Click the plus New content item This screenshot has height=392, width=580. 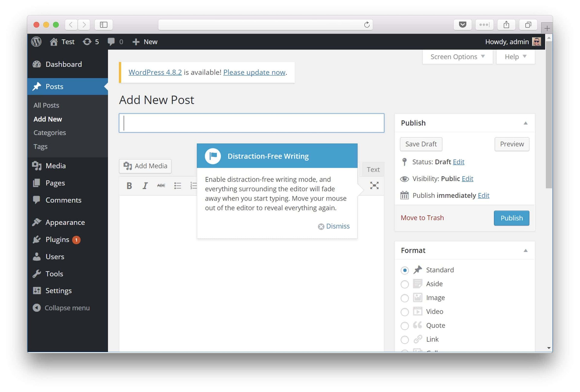click(x=145, y=42)
